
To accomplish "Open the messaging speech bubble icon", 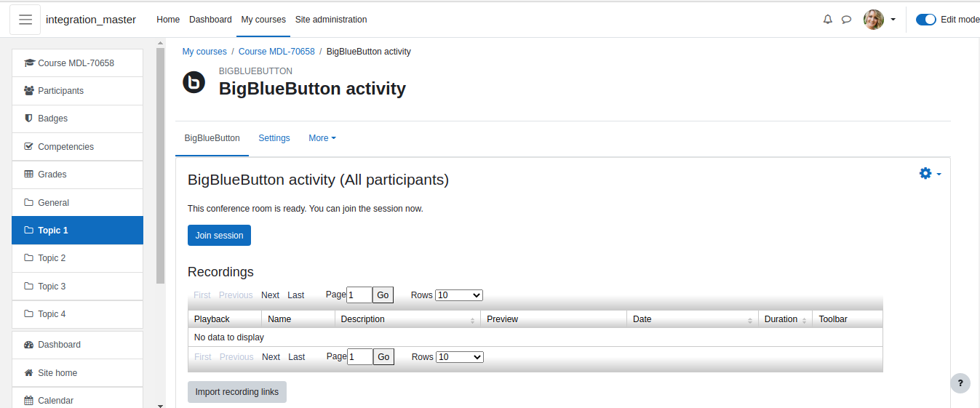I will [846, 20].
